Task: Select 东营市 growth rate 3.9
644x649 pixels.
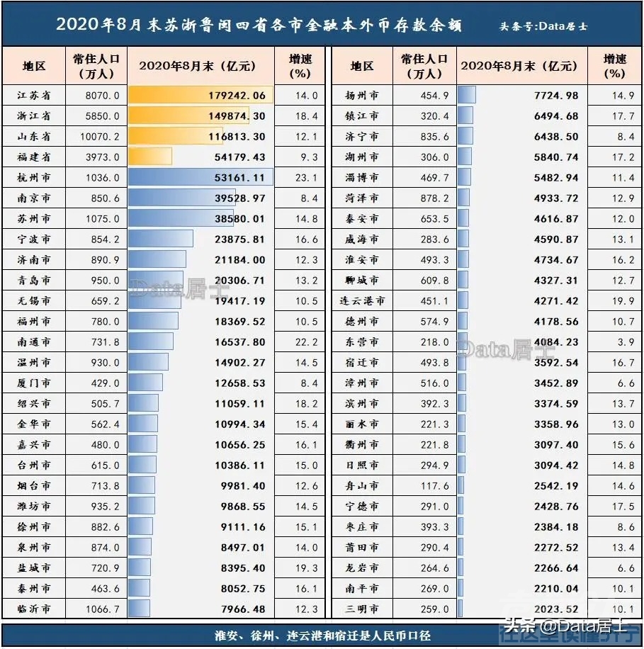Action: click(x=614, y=342)
